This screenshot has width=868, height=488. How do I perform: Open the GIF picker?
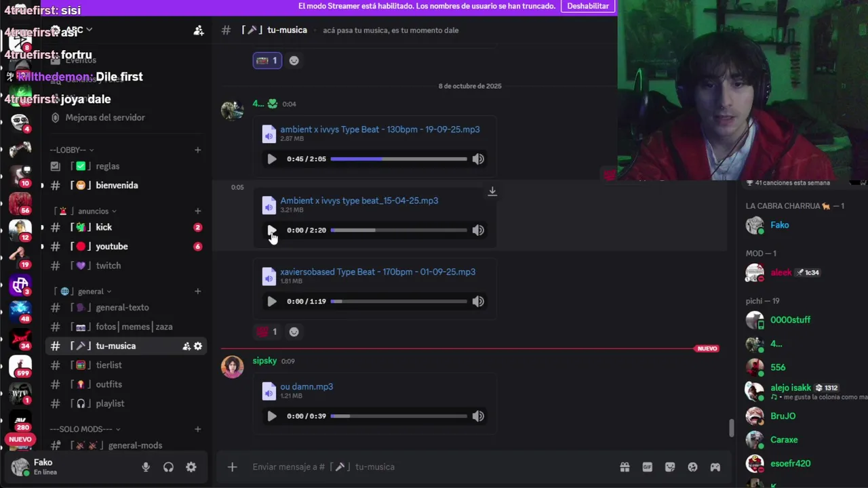(x=648, y=467)
